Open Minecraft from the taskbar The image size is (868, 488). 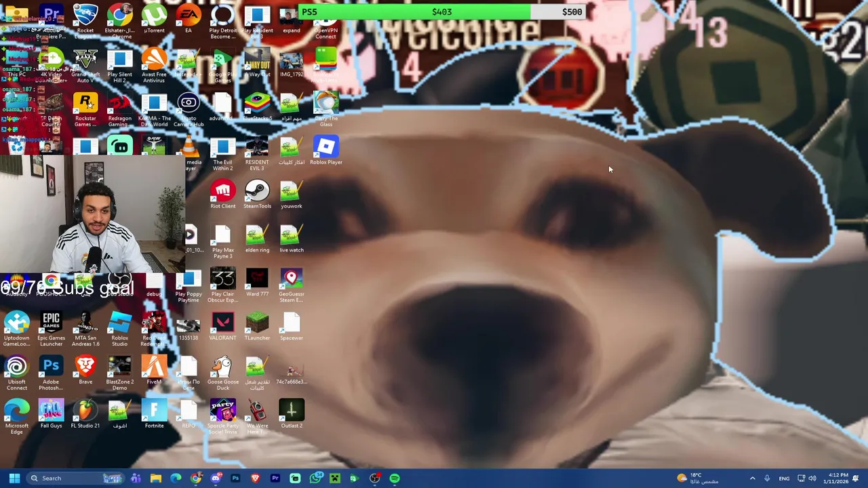335,479
